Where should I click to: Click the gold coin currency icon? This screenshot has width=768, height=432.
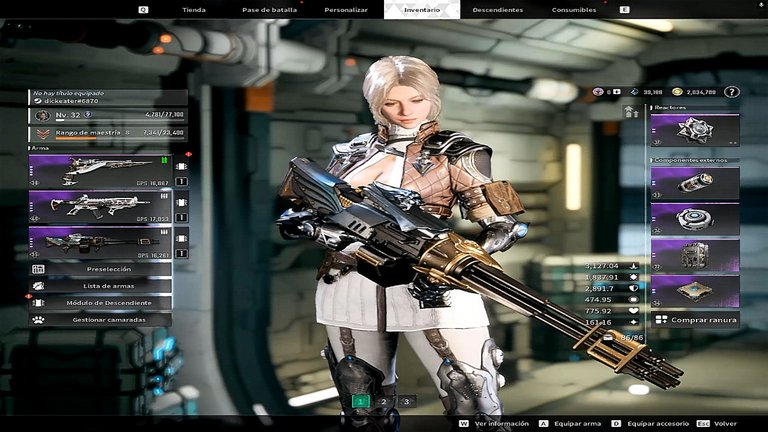(x=677, y=92)
